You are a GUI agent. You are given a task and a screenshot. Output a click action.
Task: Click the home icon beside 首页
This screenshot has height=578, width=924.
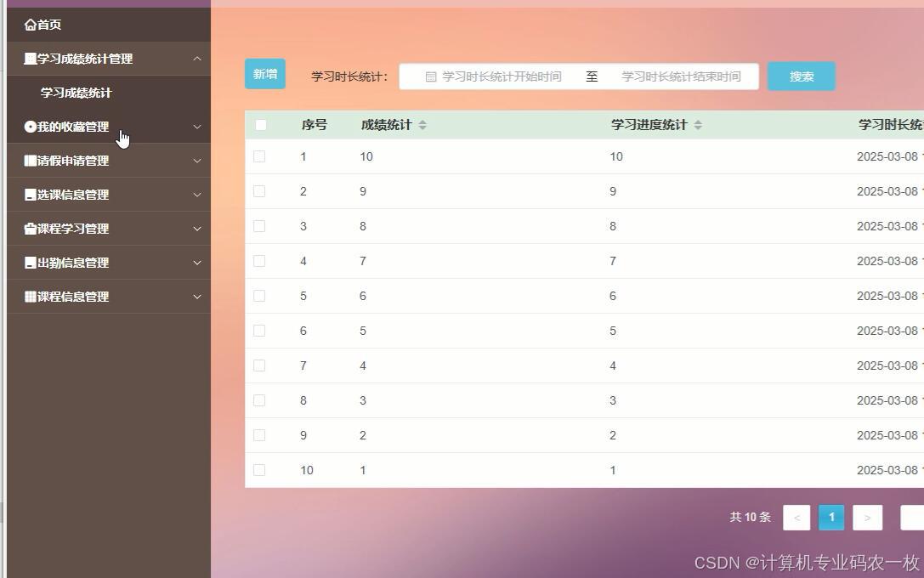pyautogui.click(x=30, y=25)
